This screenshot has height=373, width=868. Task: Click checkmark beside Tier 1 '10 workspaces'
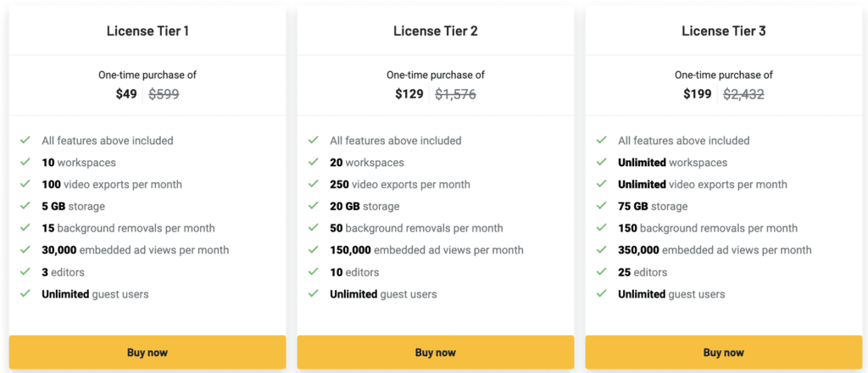click(25, 162)
